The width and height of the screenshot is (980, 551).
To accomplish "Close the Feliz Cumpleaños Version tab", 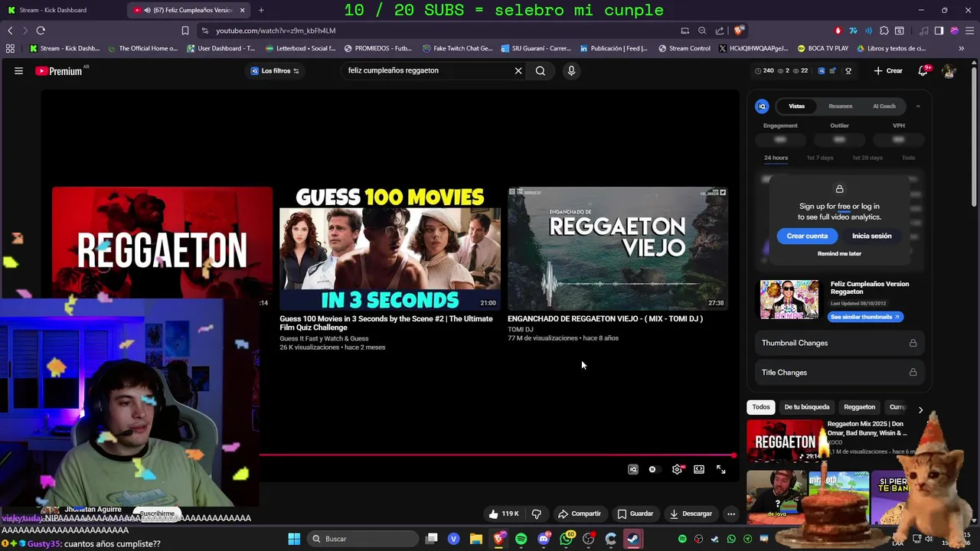I will point(243,10).
